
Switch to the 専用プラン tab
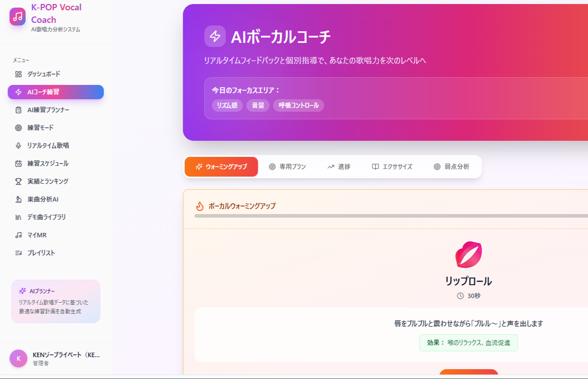(x=288, y=167)
